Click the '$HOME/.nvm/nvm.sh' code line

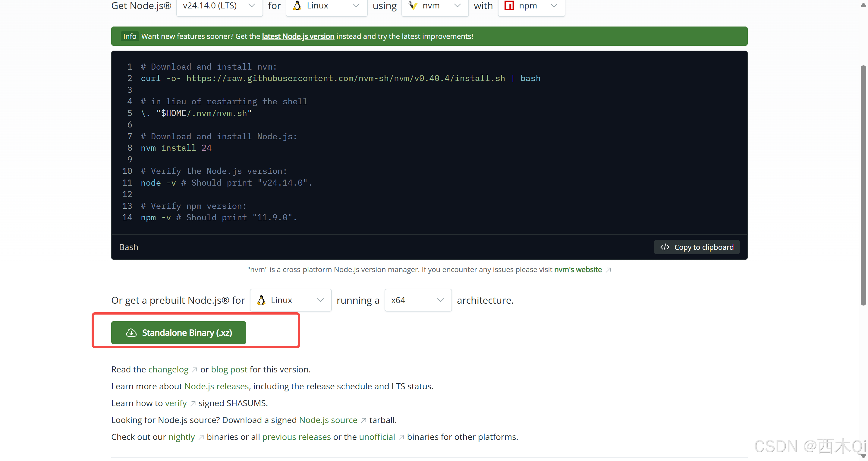click(x=196, y=113)
